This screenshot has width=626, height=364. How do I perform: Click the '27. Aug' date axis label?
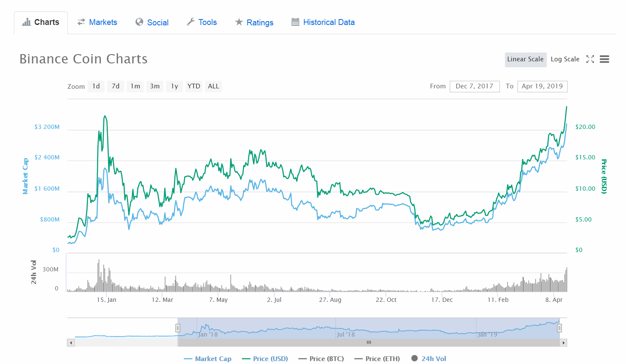click(x=330, y=300)
